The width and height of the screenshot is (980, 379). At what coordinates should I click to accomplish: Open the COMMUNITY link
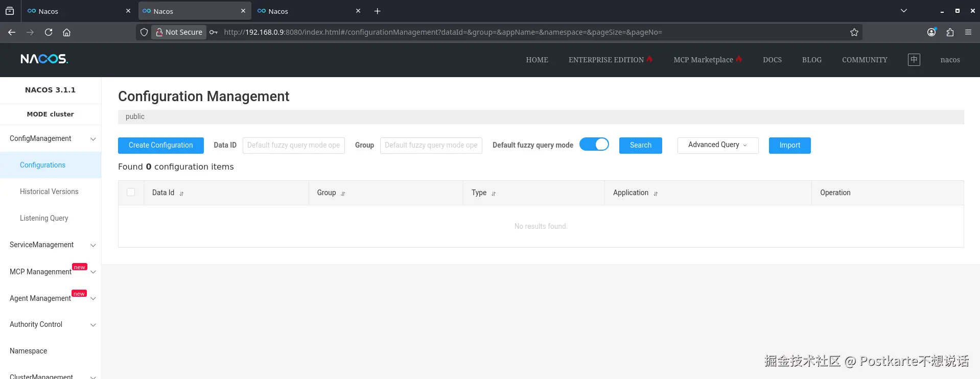(x=865, y=60)
